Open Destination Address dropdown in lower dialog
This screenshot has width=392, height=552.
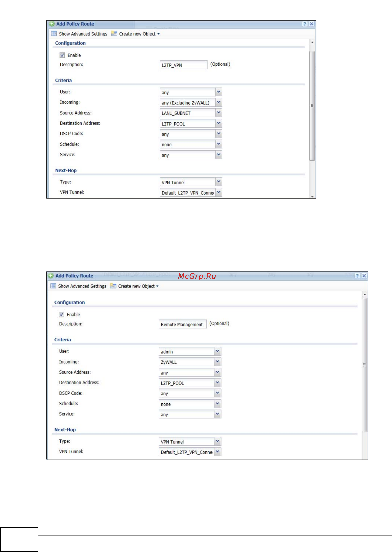pyautogui.click(x=217, y=383)
